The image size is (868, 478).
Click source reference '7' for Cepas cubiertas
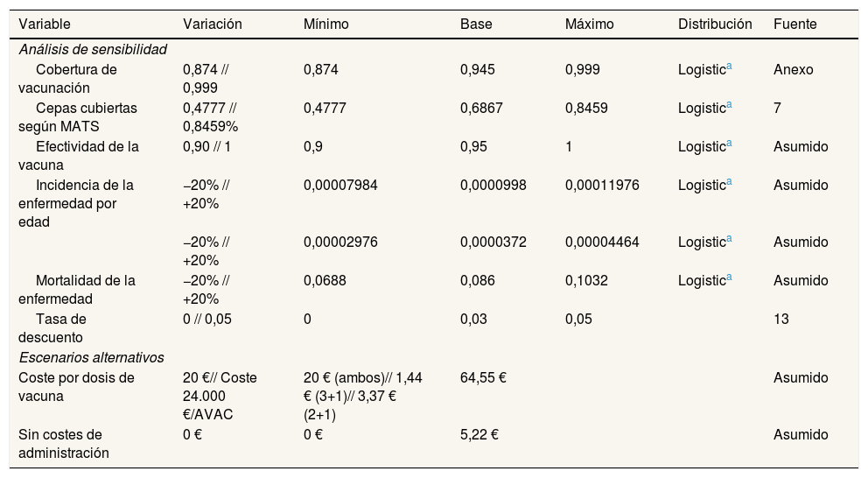click(778, 108)
